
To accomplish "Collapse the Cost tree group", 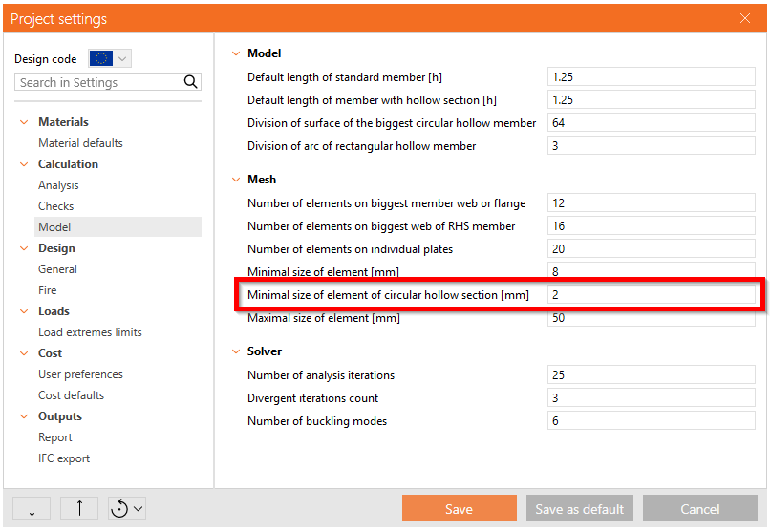I will coord(24,353).
